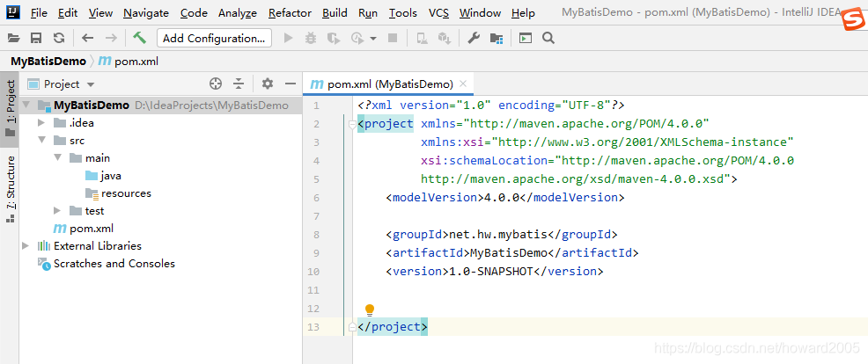Open Project Structure toolbar icon
Image resolution: width=868 pixels, height=364 pixels.
click(x=497, y=38)
